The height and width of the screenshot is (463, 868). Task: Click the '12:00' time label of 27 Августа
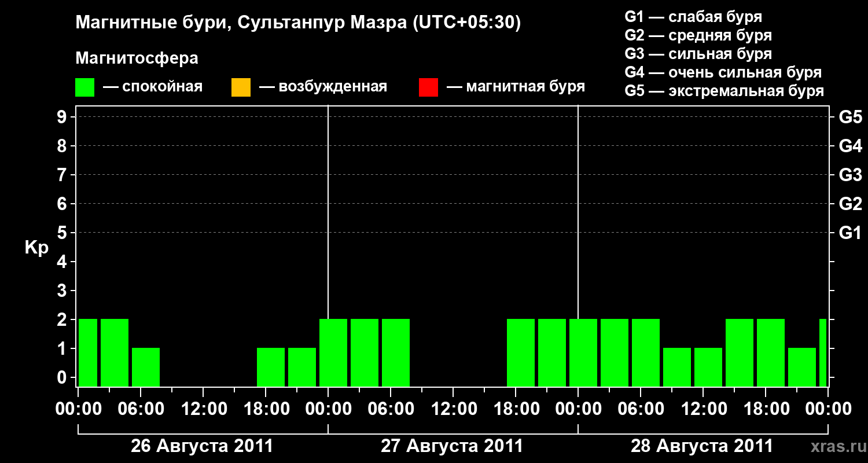coord(454,409)
